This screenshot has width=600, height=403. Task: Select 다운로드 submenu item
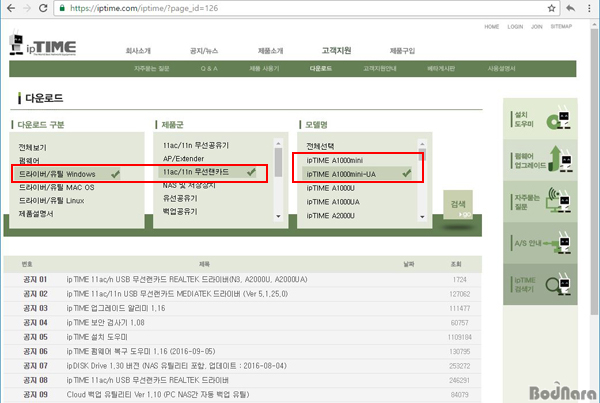(x=321, y=69)
